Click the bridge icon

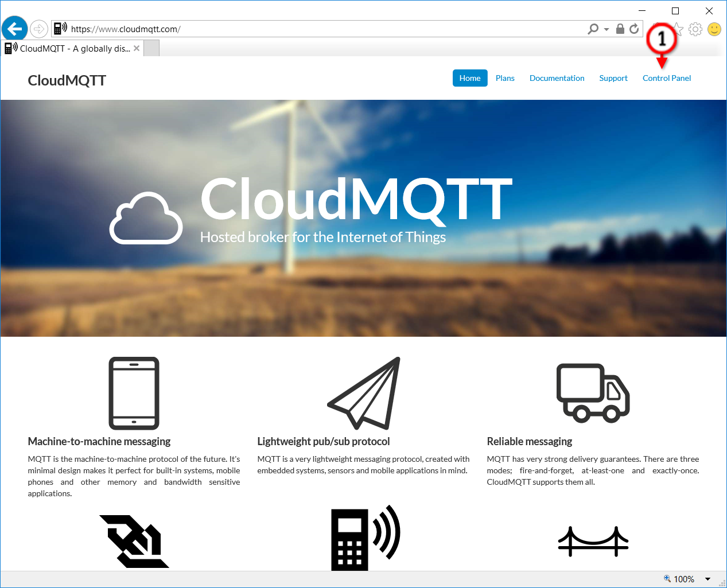pos(593,542)
